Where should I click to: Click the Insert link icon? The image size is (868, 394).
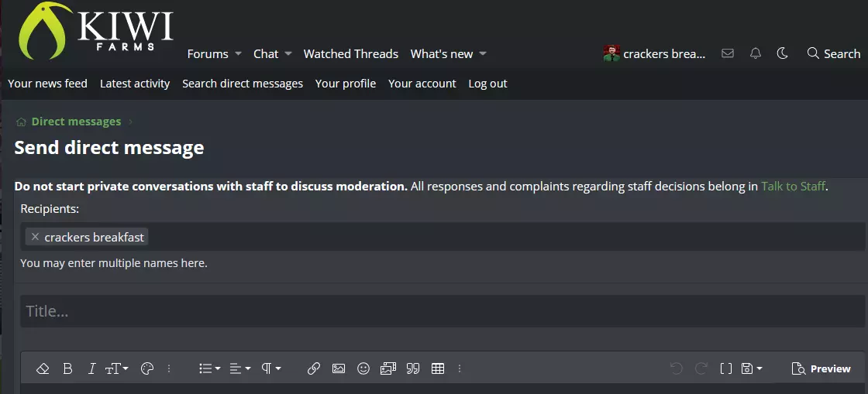tap(314, 368)
